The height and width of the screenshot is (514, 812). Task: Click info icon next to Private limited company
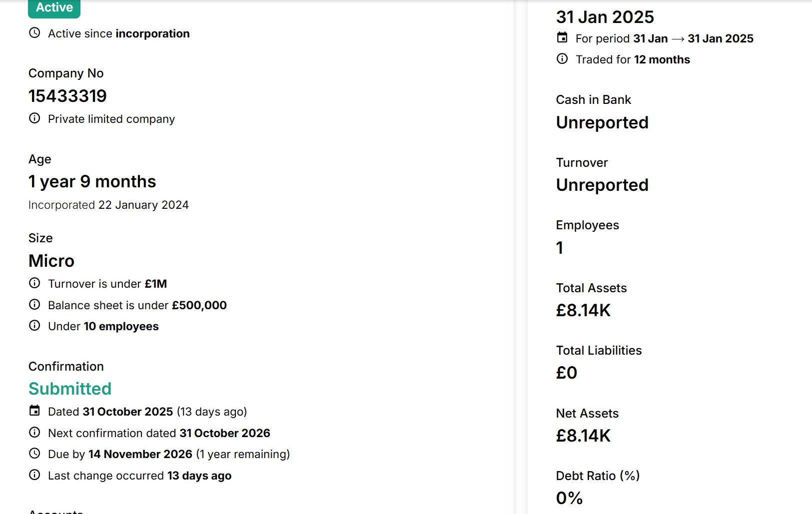point(34,118)
